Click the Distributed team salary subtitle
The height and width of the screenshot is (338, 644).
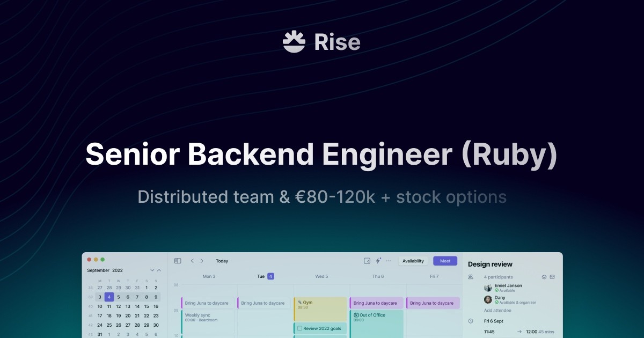pos(322,197)
